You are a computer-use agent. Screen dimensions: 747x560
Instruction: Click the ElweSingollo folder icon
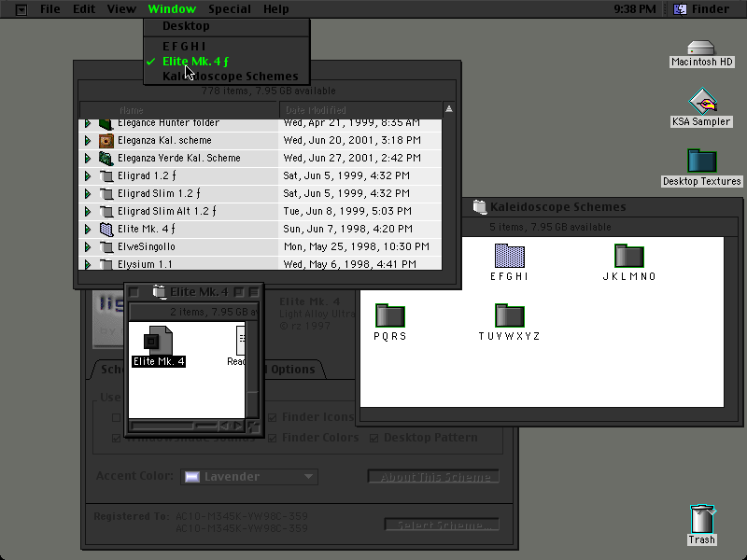point(106,246)
